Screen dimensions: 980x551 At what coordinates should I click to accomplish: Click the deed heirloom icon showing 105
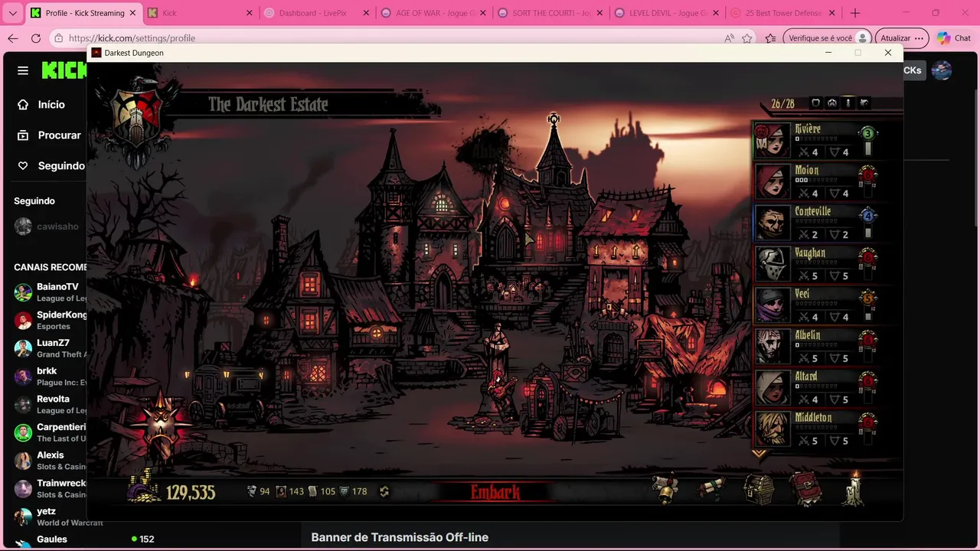click(312, 491)
